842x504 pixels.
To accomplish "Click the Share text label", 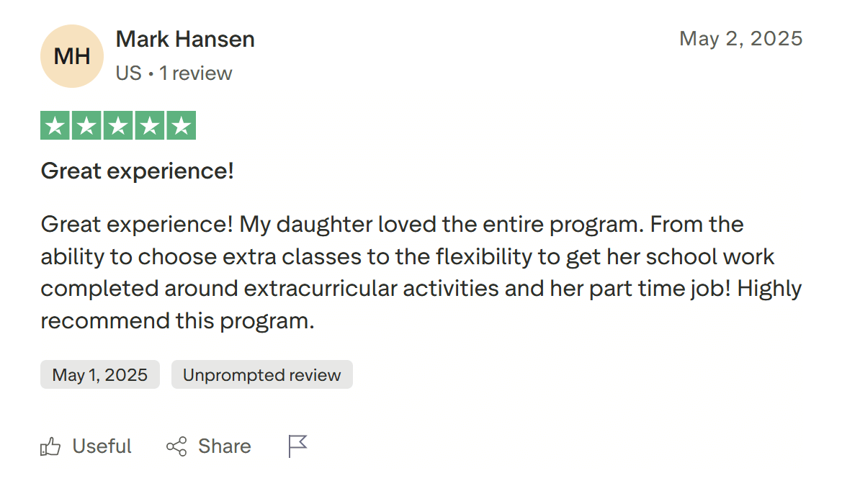I will point(224,446).
